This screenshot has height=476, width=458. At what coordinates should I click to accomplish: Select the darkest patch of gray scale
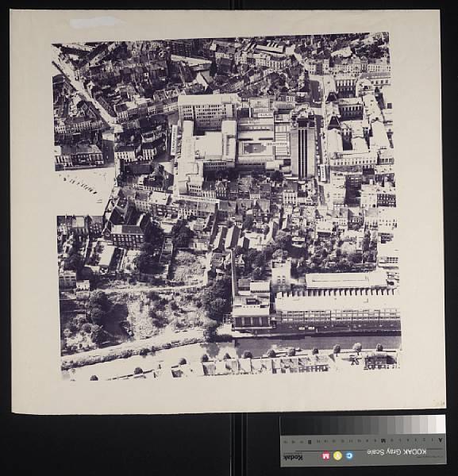point(285,426)
